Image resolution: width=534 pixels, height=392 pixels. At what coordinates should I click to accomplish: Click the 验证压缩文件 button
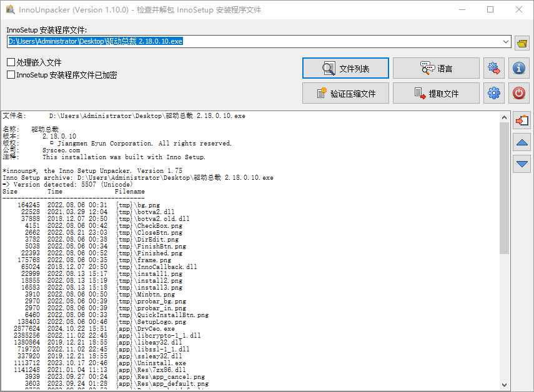pyautogui.click(x=345, y=94)
